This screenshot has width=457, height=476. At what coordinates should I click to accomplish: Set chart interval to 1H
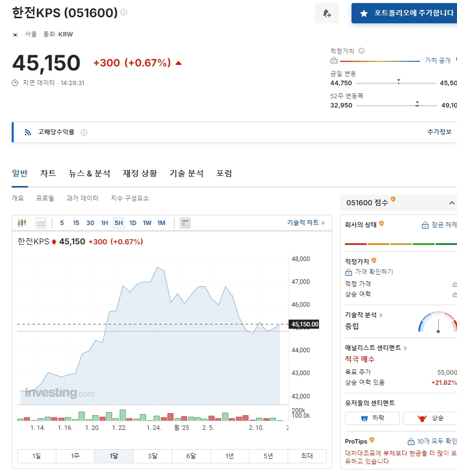click(x=104, y=223)
